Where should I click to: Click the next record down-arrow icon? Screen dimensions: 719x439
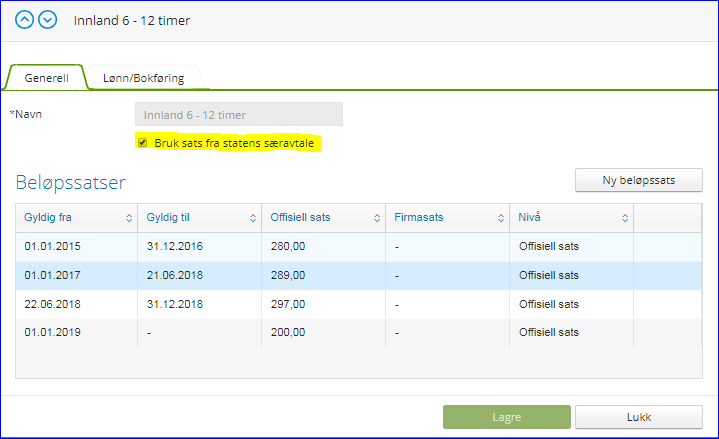point(47,20)
